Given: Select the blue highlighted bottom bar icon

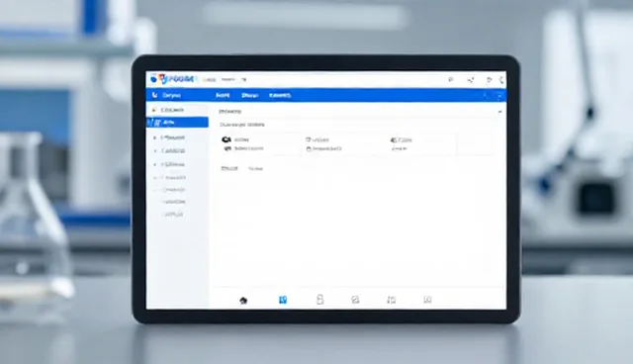Looking at the screenshot, I should click(283, 300).
